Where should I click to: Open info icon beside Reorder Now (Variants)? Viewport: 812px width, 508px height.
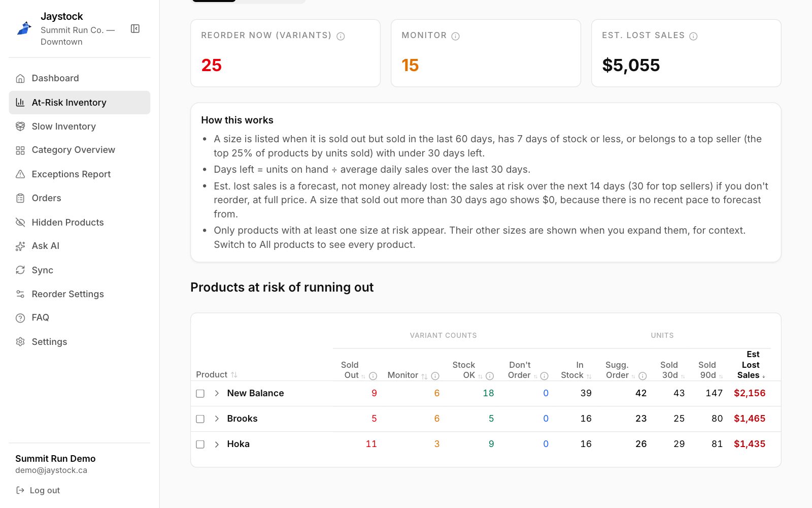point(341,36)
